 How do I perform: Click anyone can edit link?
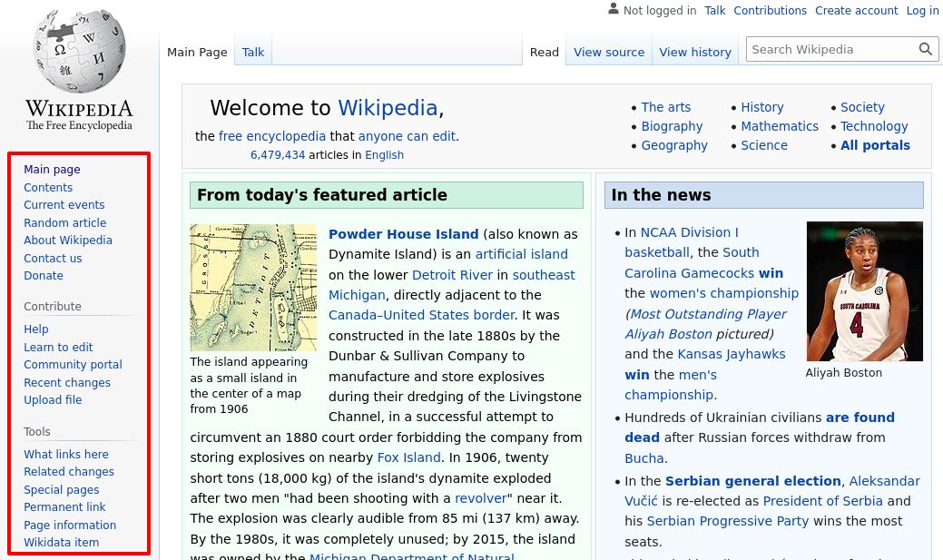407,136
